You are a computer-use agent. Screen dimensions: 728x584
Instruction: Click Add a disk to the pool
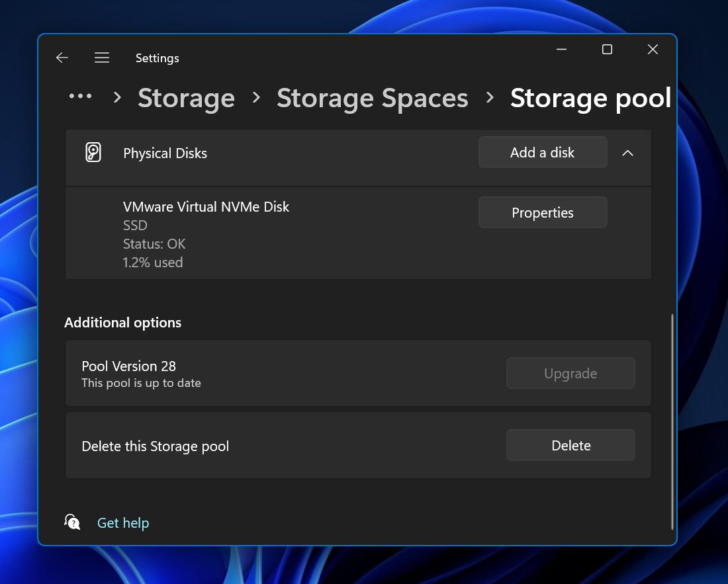coord(542,152)
